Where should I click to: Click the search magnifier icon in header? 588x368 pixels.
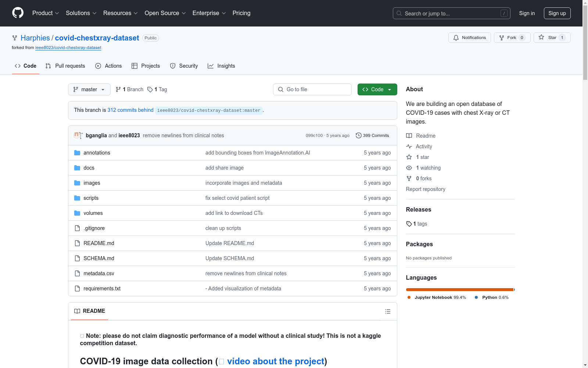(x=399, y=13)
